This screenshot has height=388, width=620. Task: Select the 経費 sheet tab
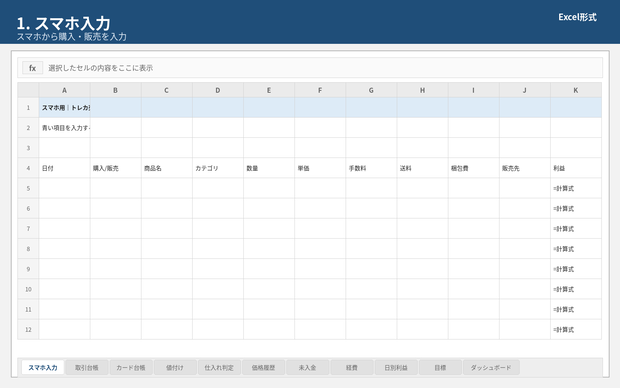(x=352, y=367)
